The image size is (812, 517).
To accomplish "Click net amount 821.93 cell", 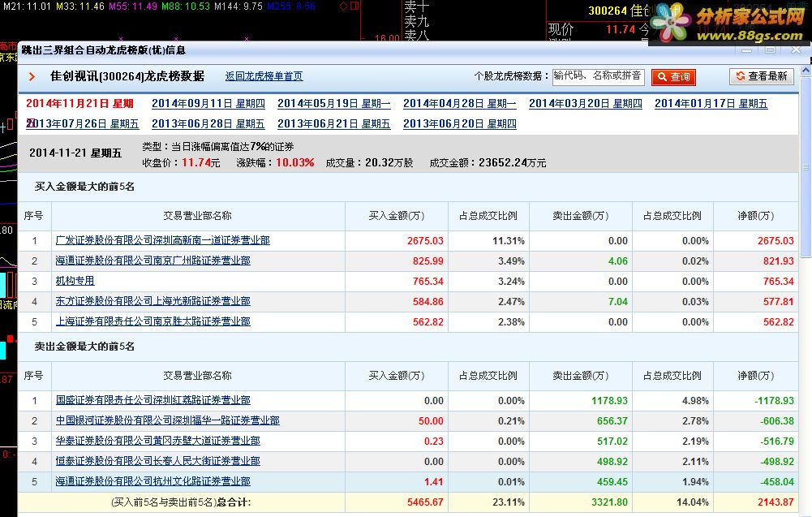I will pos(779,261).
